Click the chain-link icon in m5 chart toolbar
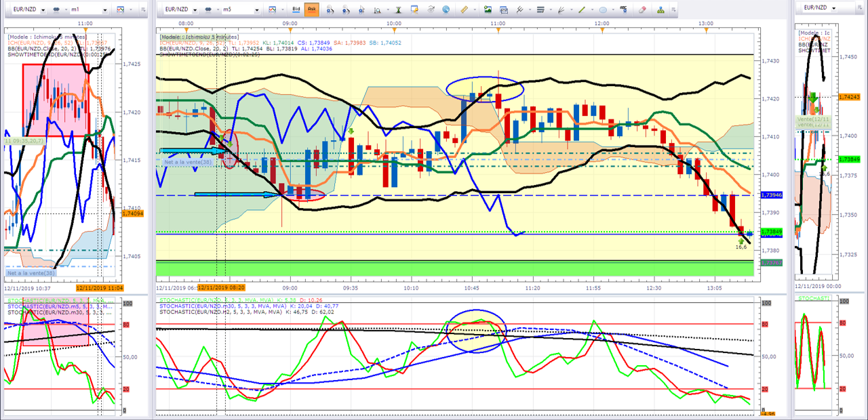 (x=208, y=9)
